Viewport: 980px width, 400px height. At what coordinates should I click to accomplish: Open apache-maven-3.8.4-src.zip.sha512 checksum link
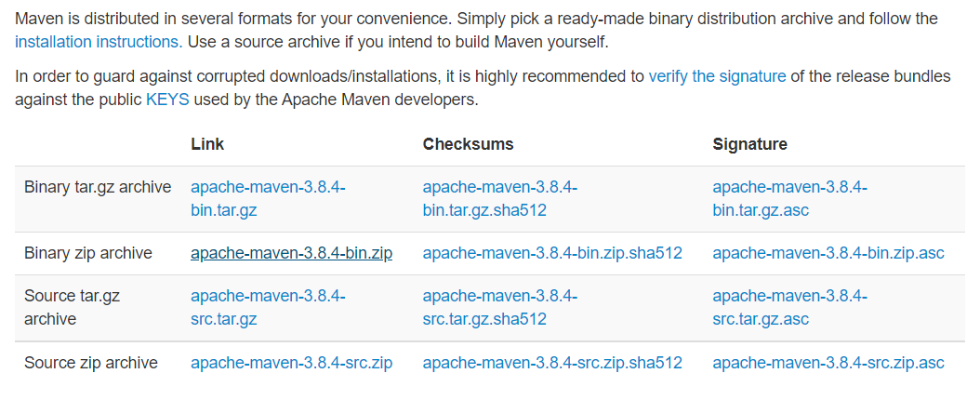coord(552,363)
